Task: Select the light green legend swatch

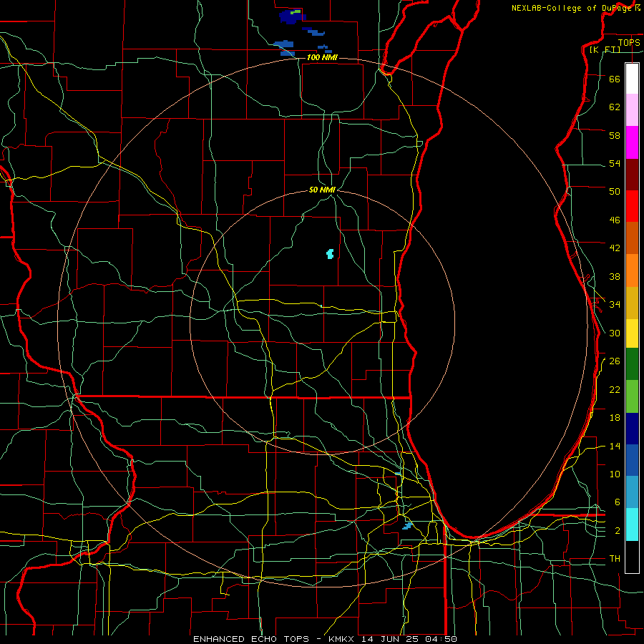Action: 632,396
